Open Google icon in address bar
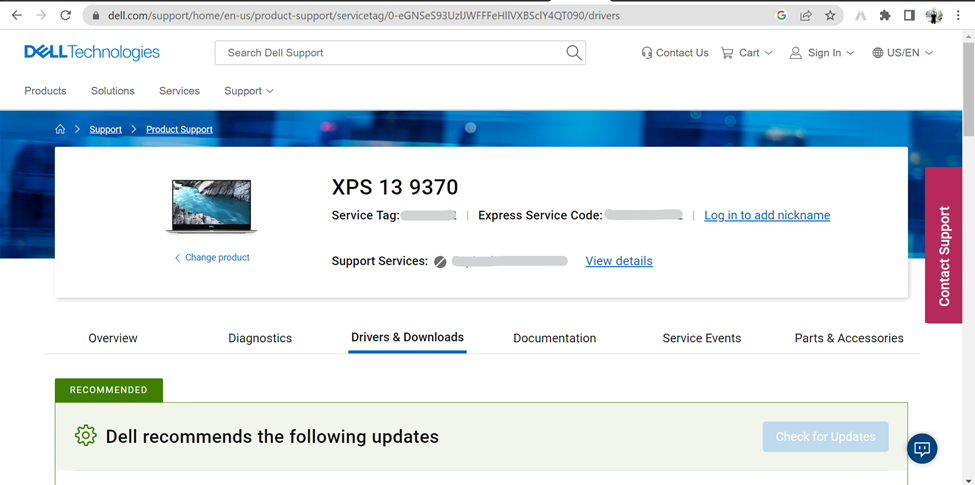Viewport: 975px width, 485px height. [782, 16]
